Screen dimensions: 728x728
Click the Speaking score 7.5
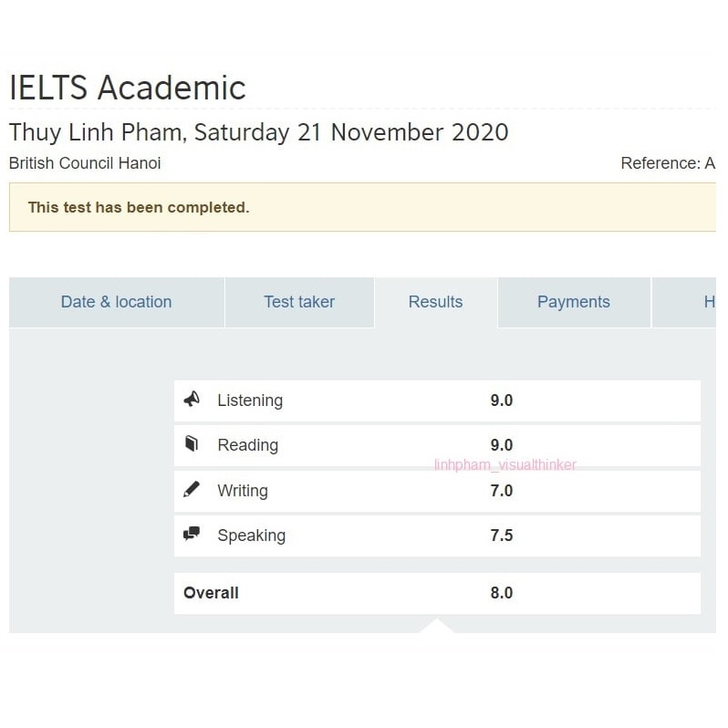point(501,536)
